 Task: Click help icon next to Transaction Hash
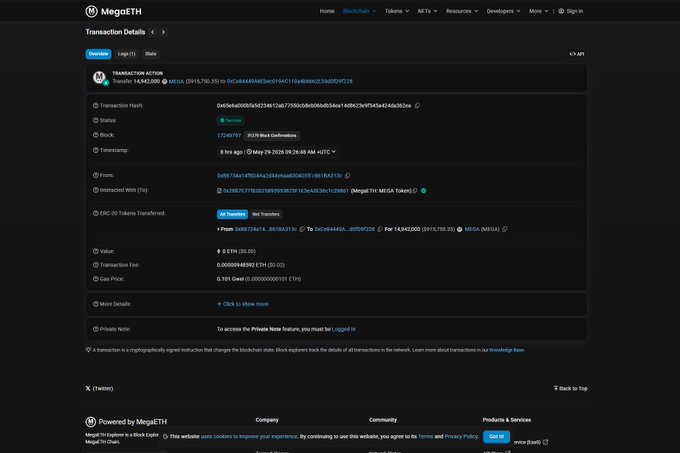click(95, 105)
